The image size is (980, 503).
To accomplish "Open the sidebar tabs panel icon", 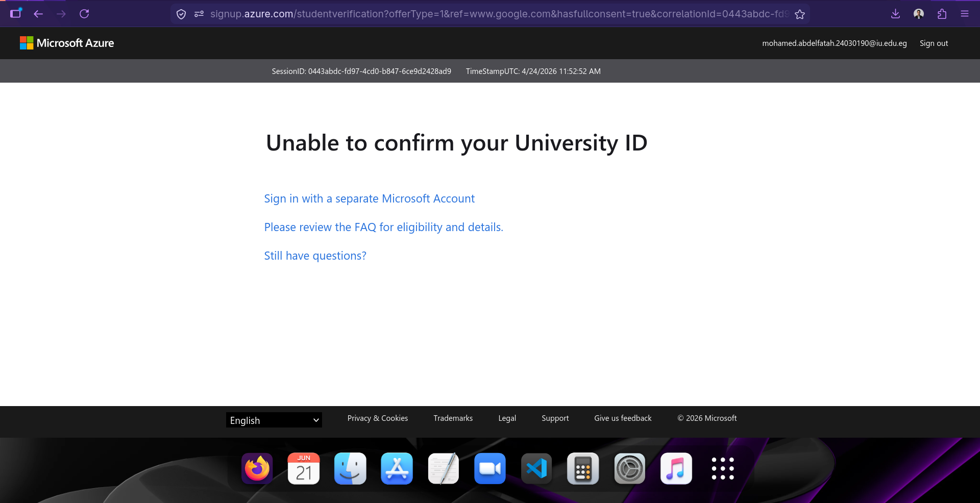I will [x=16, y=13].
